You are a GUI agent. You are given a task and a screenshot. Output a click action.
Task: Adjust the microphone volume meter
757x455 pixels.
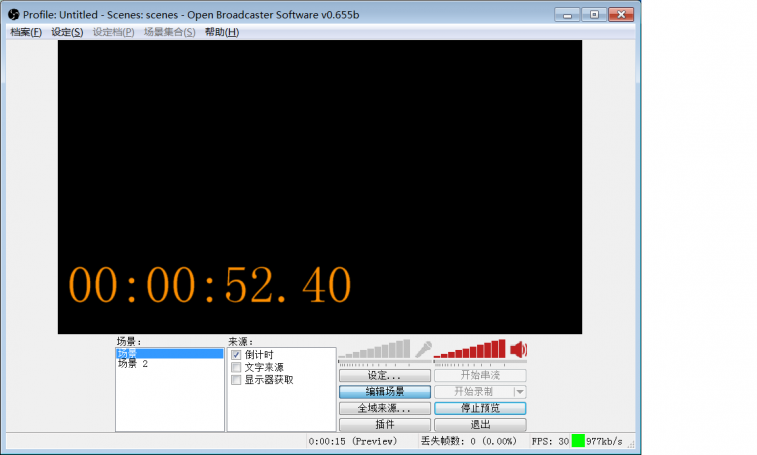click(x=374, y=349)
